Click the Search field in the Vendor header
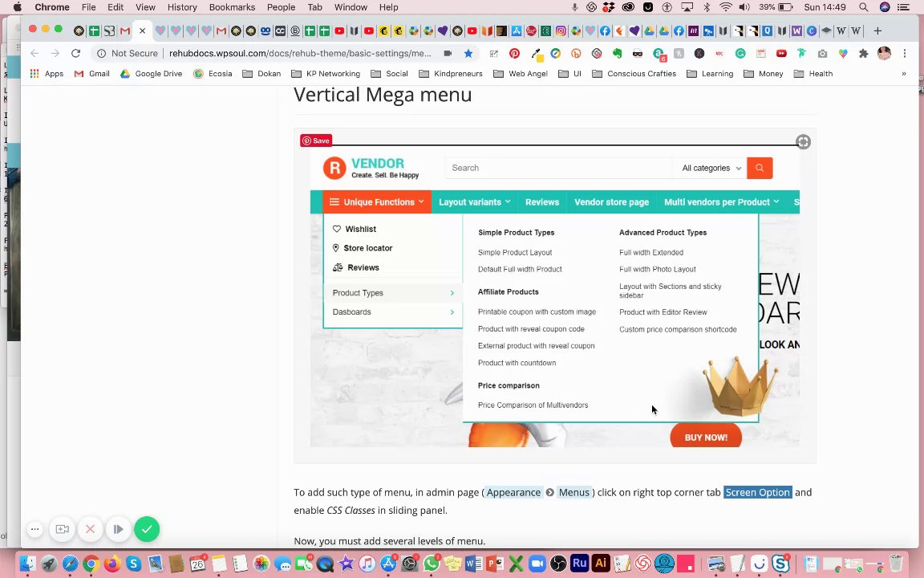Image resolution: width=924 pixels, height=578 pixels. 558,168
